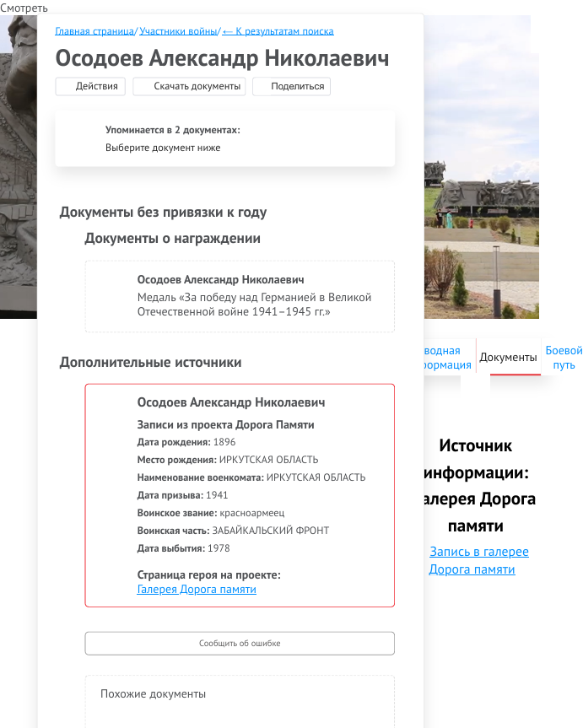
Task: Click the Страница героя на проекте label
Action: pos(209,574)
